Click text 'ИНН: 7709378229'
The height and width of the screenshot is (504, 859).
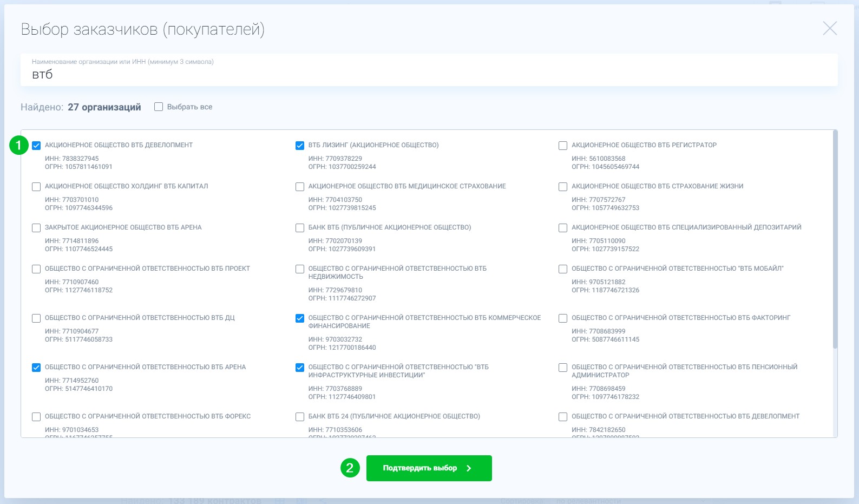(335, 159)
